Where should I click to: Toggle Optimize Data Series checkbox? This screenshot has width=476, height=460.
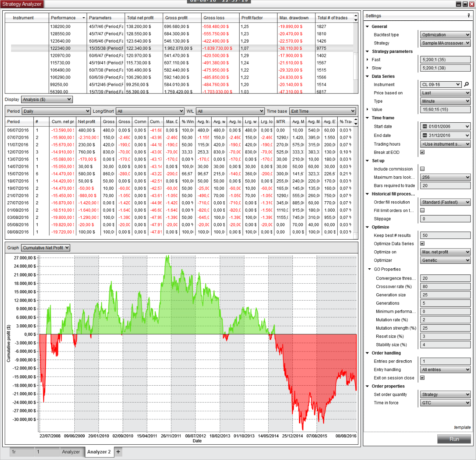tap(422, 243)
